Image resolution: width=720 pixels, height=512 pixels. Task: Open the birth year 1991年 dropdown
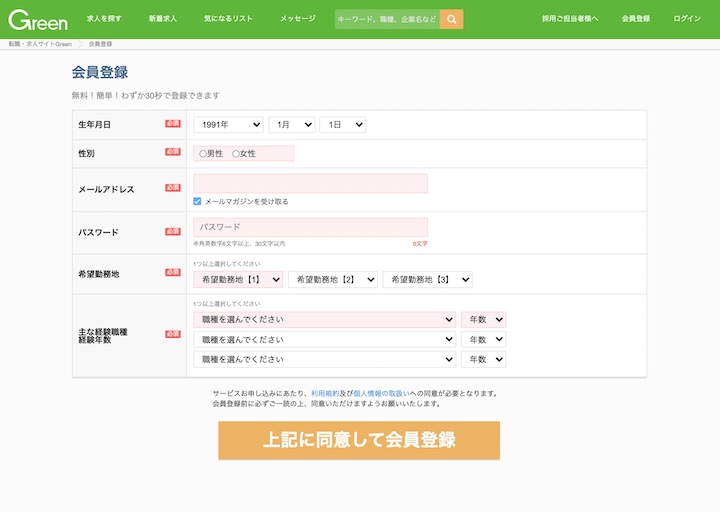[228, 125]
